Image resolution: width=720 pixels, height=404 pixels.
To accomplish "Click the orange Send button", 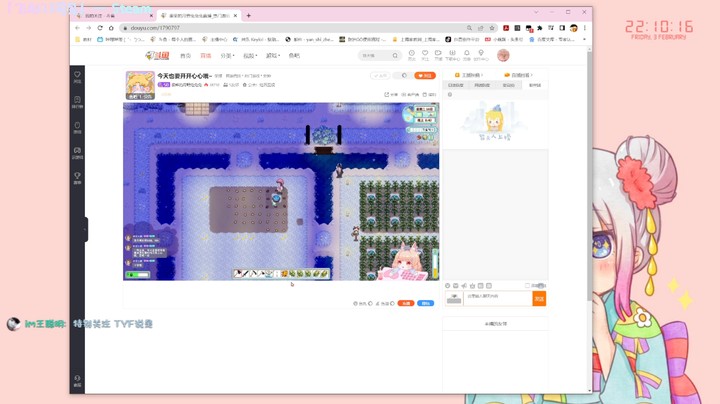I will coord(539,298).
